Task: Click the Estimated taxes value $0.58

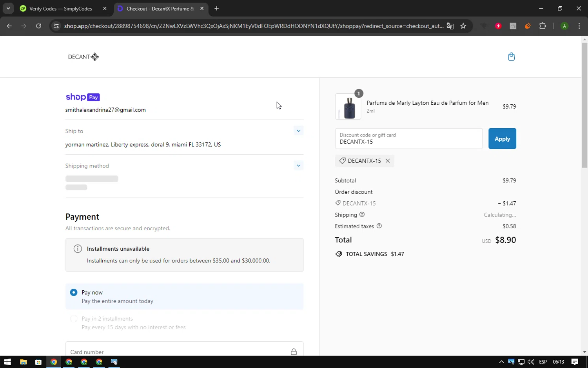Action: coord(509,226)
